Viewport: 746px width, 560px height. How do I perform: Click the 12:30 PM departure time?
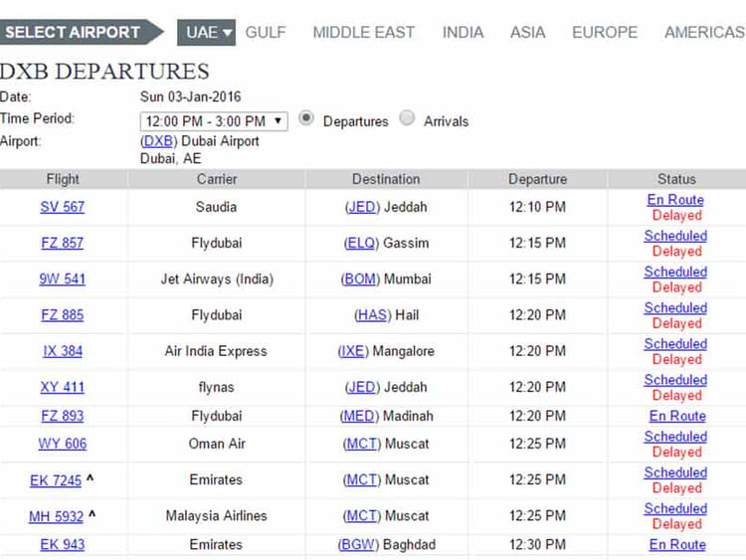(x=537, y=545)
